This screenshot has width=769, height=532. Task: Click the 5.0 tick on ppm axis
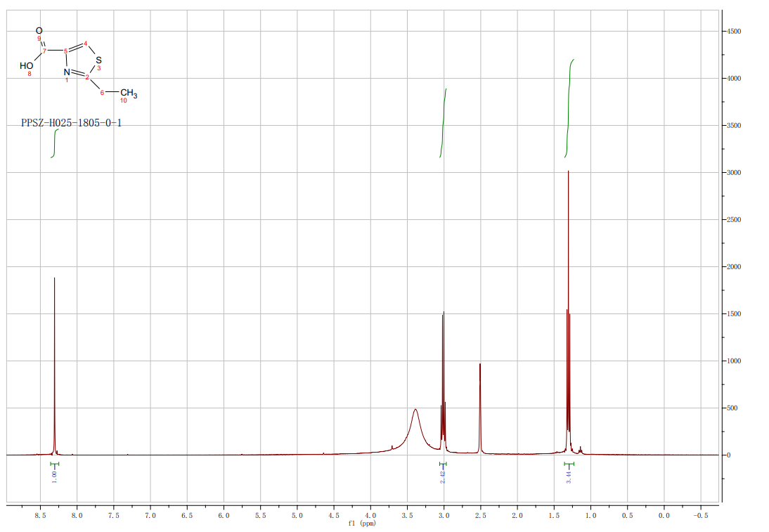pos(297,515)
